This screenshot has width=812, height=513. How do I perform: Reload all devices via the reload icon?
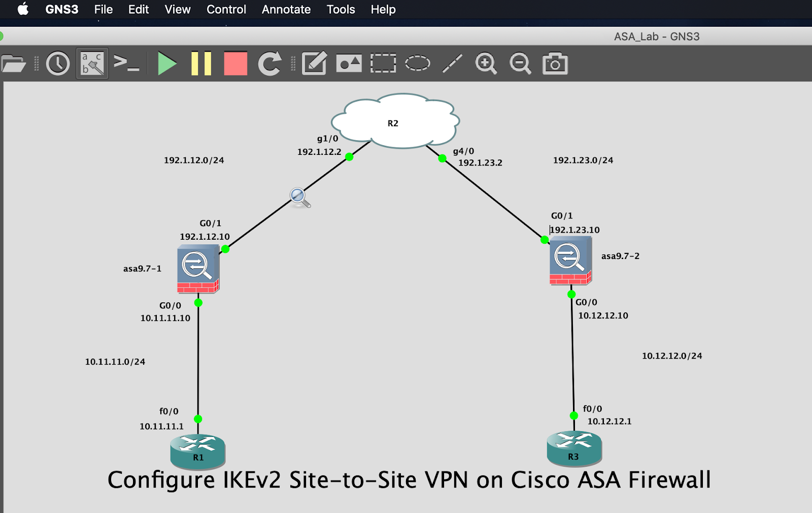click(269, 63)
